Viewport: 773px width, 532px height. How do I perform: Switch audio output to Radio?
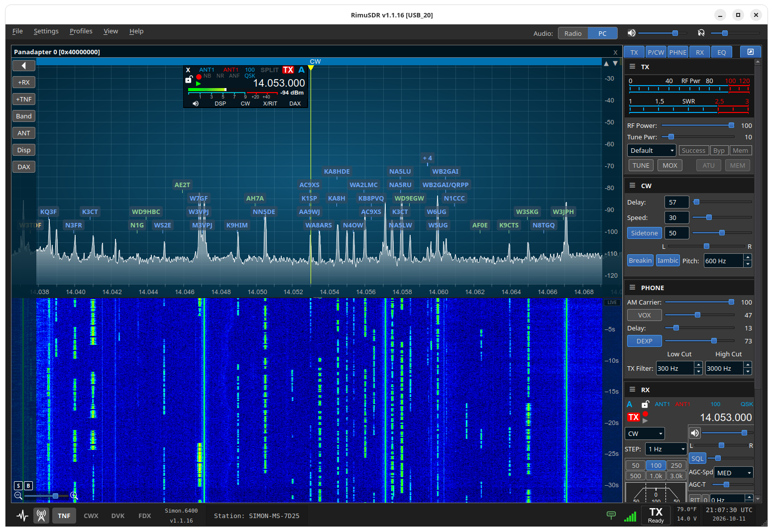pyautogui.click(x=573, y=33)
